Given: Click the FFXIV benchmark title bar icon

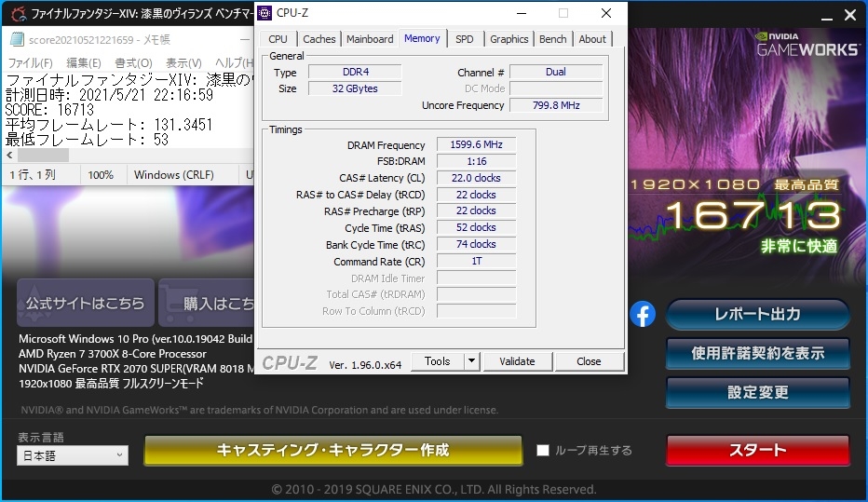Looking at the screenshot, I should click(19, 14).
